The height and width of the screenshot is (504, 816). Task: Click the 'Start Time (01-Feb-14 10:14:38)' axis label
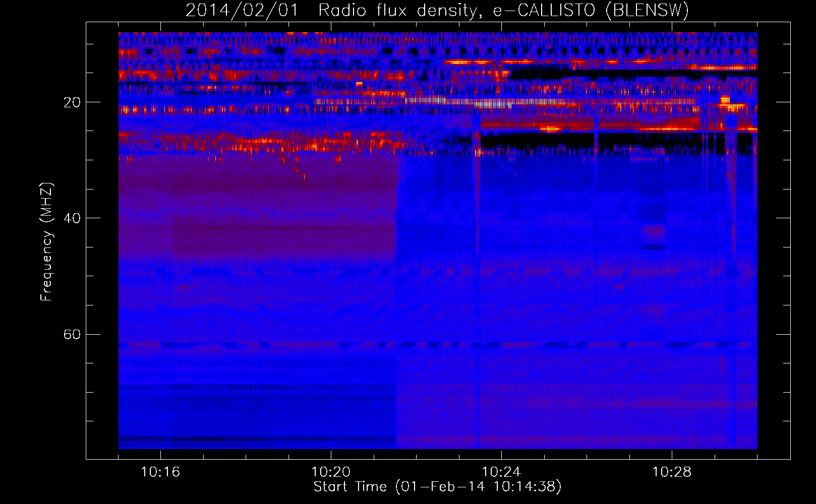pyautogui.click(x=437, y=487)
